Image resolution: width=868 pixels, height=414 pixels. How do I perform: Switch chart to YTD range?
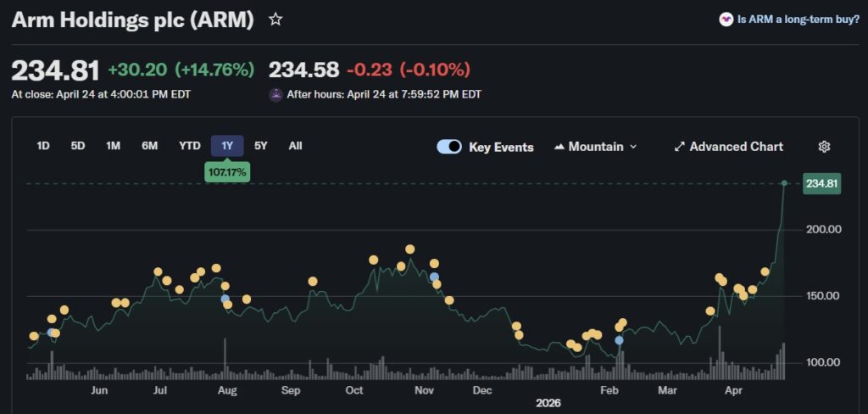(190, 146)
